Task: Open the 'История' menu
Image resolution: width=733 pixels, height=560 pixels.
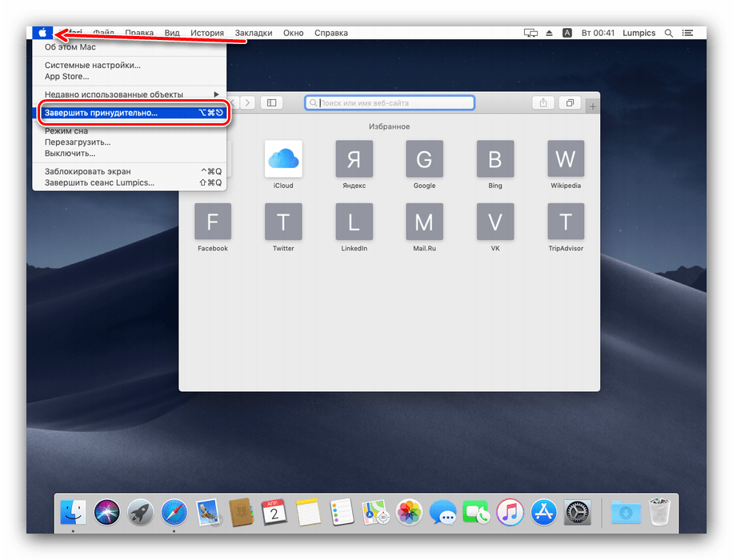Action: [x=207, y=33]
